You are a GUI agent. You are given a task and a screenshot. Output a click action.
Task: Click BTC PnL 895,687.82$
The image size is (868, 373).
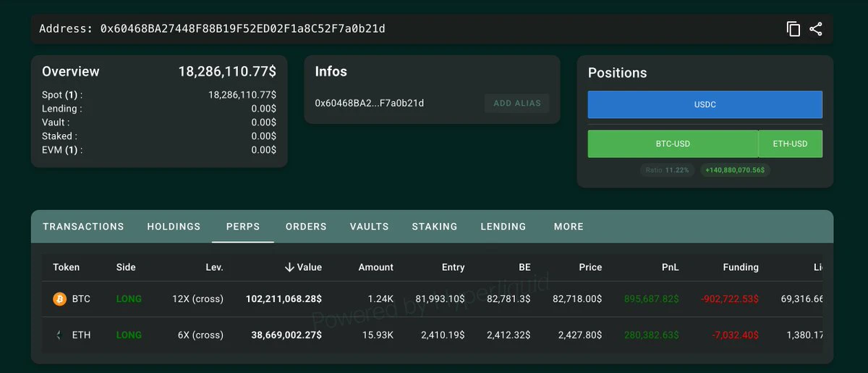pyautogui.click(x=651, y=298)
